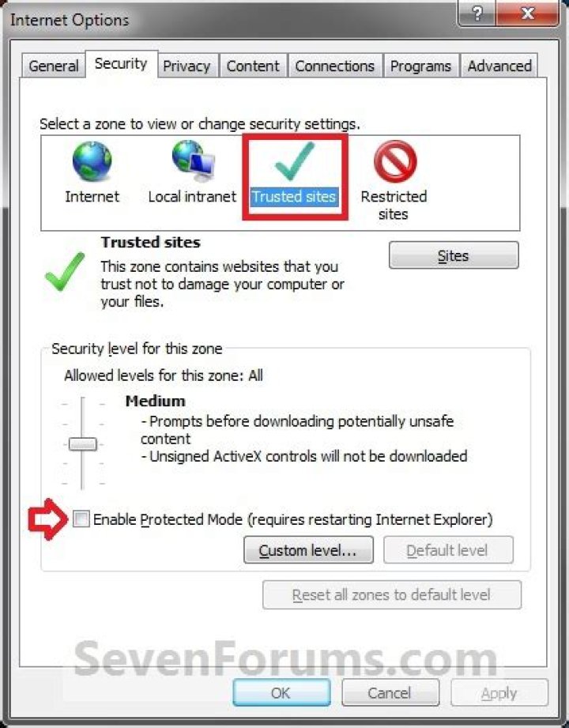569x728 pixels.
Task: Select the Trusted sites checkmark icon
Action: [294, 161]
